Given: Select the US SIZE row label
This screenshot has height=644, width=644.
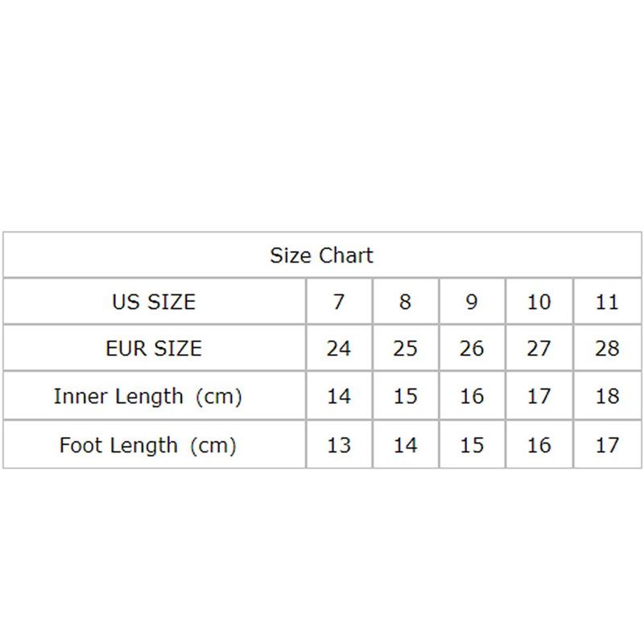Looking at the screenshot, I should [x=155, y=301].
